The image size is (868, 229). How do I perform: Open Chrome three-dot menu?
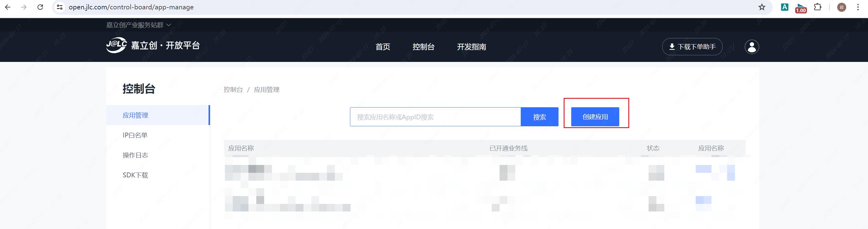858,7
